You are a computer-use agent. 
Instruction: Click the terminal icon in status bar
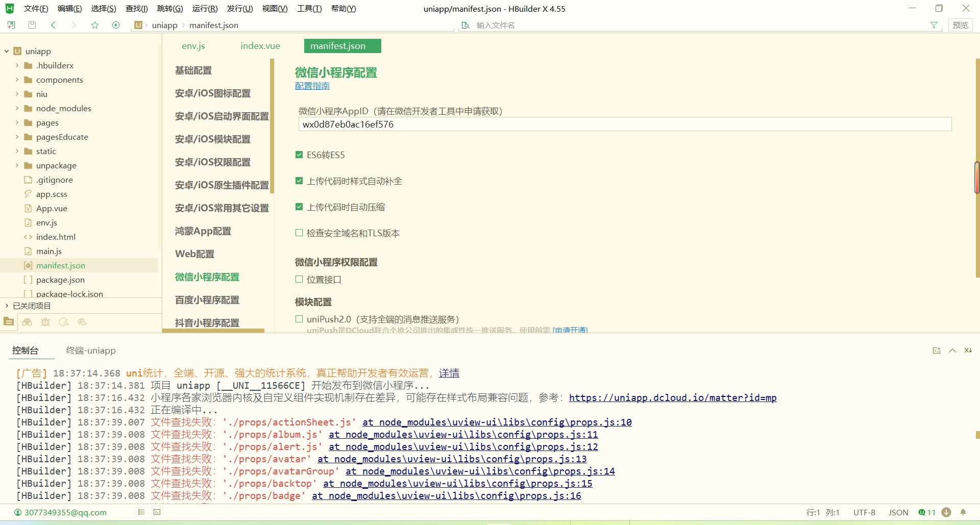coord(157,512)
